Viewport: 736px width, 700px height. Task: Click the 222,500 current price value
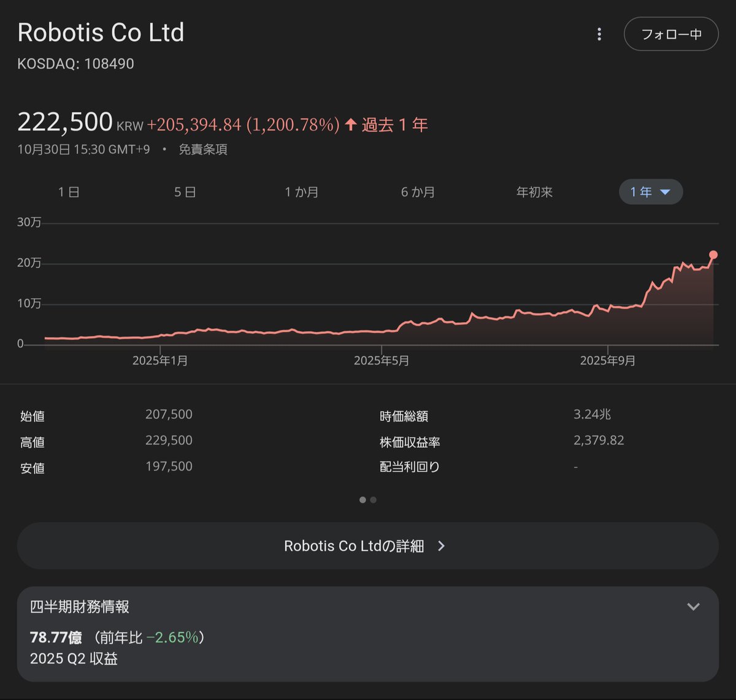pyautogui.click(x=65, y=122)
